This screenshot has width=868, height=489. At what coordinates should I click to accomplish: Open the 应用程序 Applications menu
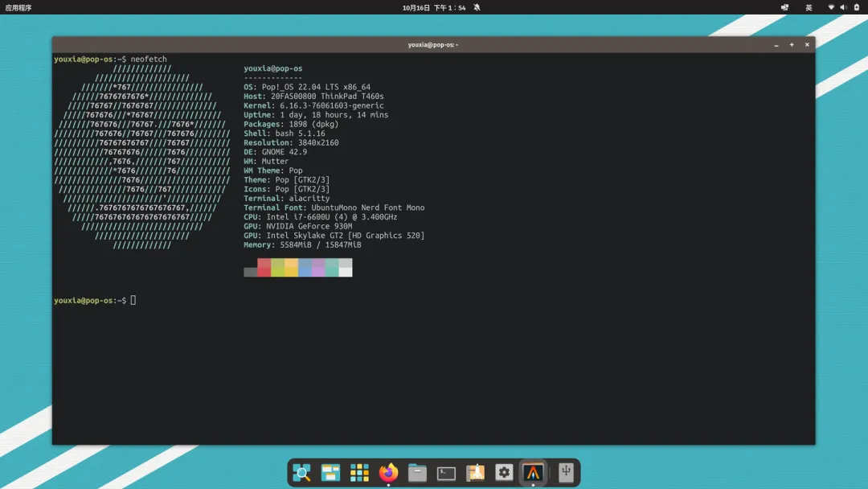coord(18,8)
